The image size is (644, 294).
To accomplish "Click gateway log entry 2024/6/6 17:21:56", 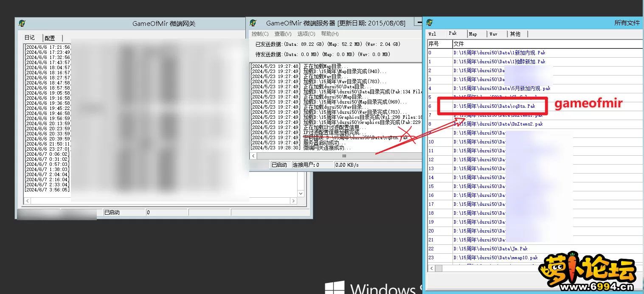I will (48, 47).
